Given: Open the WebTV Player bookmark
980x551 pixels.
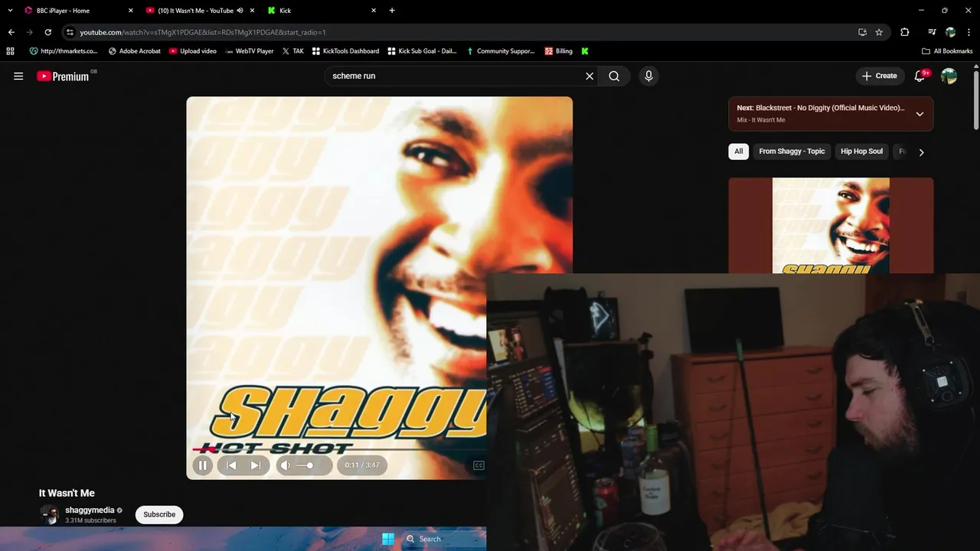Looking at the screenshot, I should (250, 51).
